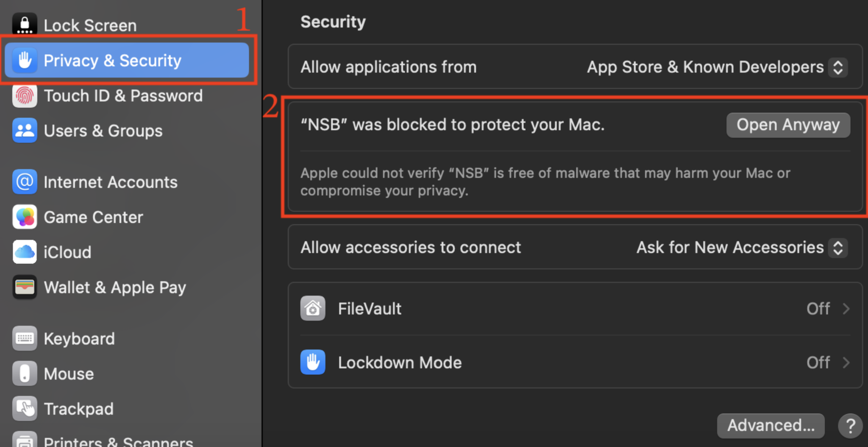Click the iCloud cloud icon
The height and width of the screenshot is (447, 868).
click(25, 252)
